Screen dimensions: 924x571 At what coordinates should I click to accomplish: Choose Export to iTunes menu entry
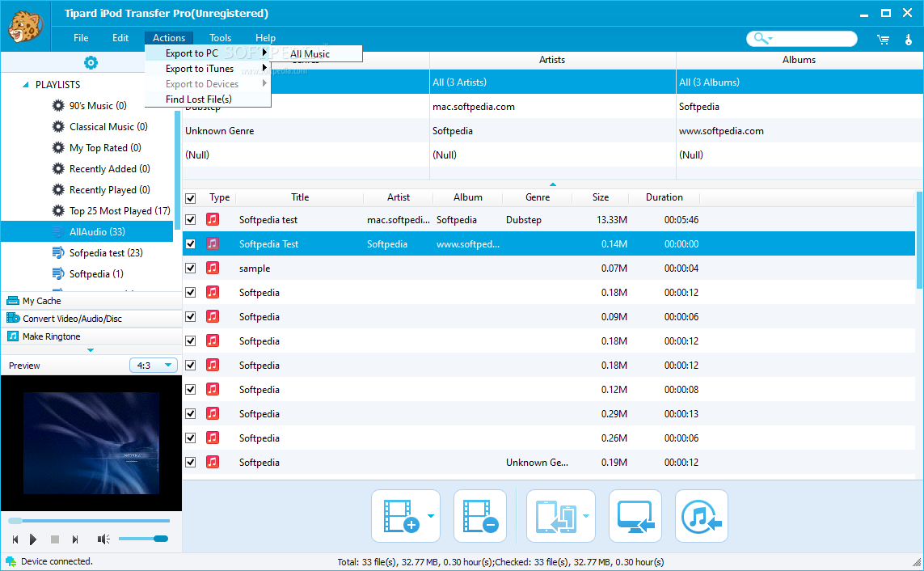[208, 69]
